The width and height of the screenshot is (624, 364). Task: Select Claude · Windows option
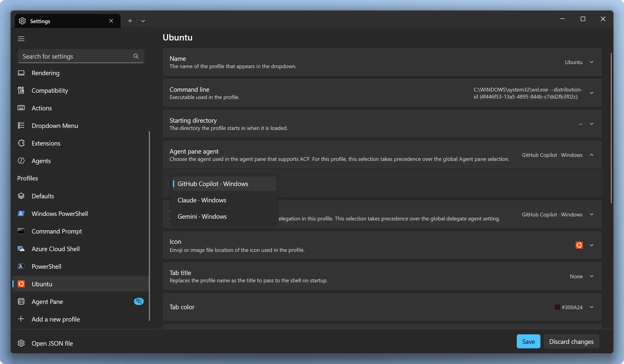point(224,200)
